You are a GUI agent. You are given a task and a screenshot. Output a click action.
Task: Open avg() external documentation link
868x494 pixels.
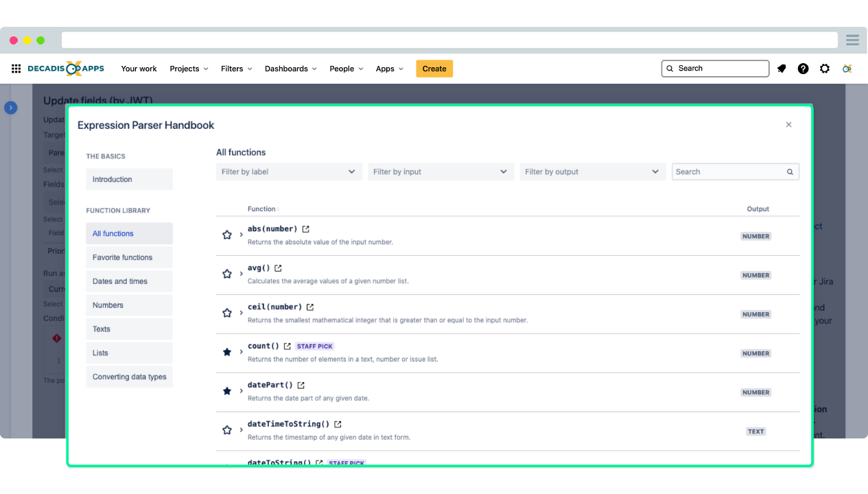278,268
